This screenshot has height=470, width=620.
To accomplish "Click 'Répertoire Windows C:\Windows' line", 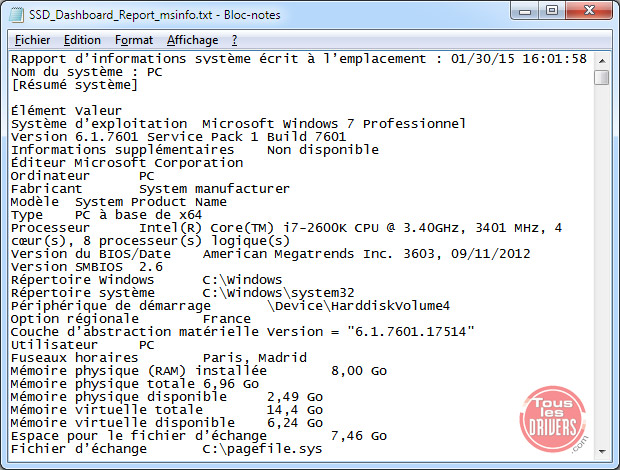I will pyautogui.click(x=146, y=280).
